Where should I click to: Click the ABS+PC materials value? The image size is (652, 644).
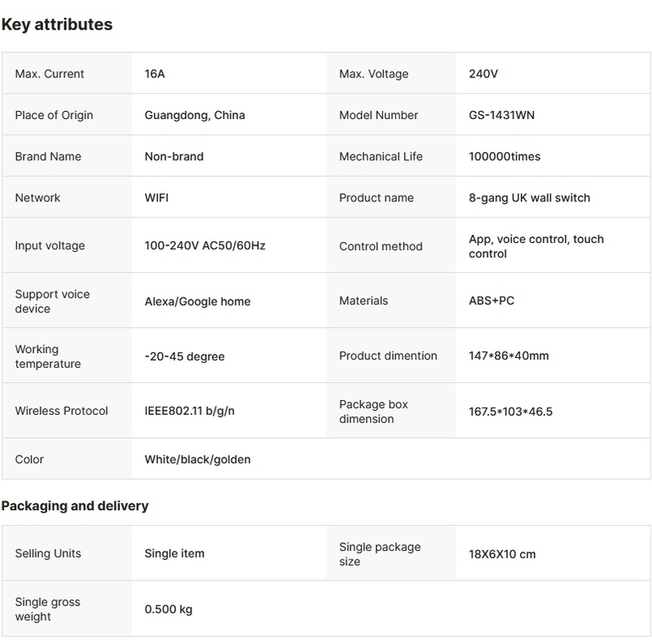coord(491,301)
